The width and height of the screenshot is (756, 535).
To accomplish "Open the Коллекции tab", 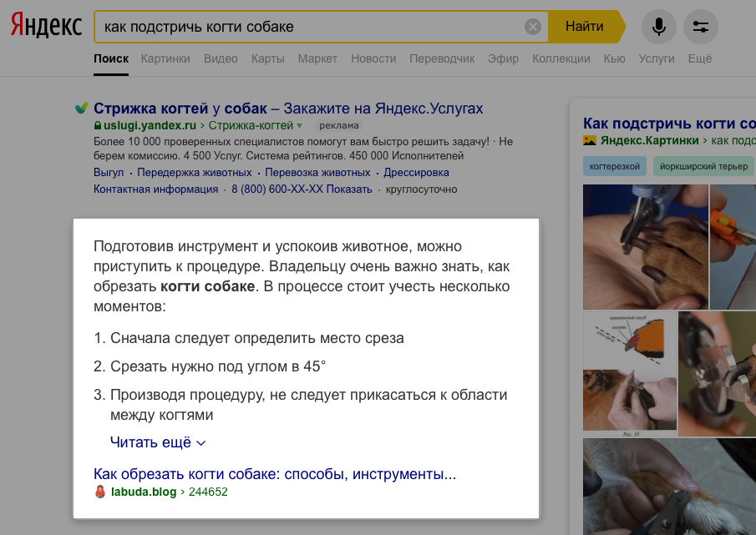I will coord(561,58).
